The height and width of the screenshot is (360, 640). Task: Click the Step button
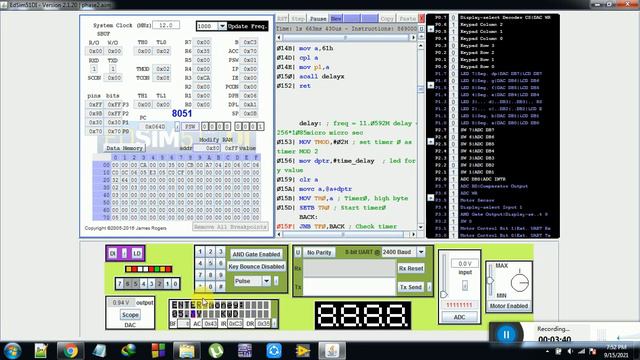click(298, 19)
